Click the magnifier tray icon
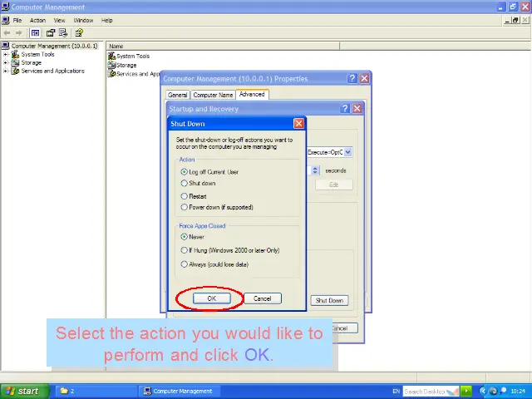Viewport: 532px width, 399px height. pos(503,391)
